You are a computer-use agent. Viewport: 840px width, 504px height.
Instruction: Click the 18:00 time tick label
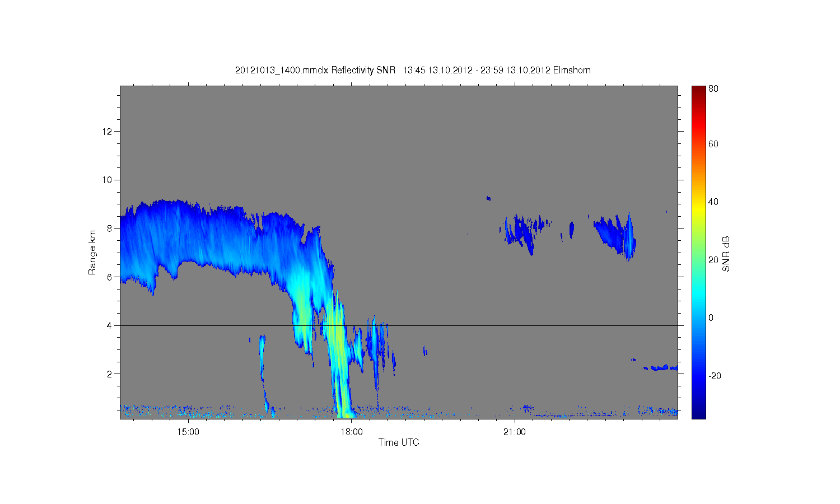(351, 432)
